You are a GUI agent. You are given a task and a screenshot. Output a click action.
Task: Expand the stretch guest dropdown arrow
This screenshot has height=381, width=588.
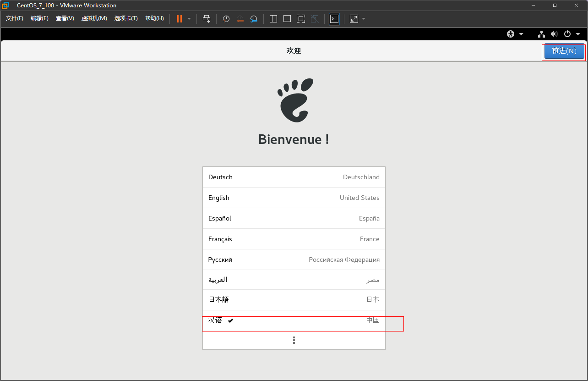click(364, 19)
